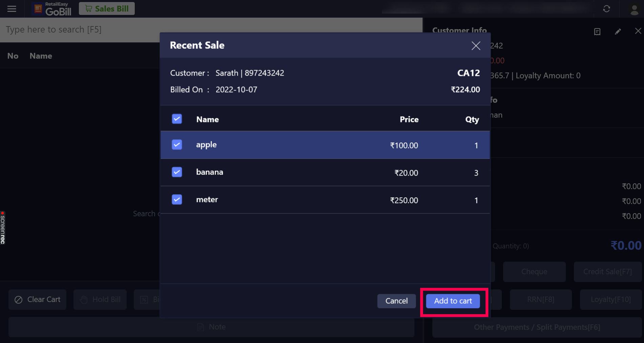Screen dimensions: 644x343
Task: Close the Customer Info panel
Action: coord(638,31)
